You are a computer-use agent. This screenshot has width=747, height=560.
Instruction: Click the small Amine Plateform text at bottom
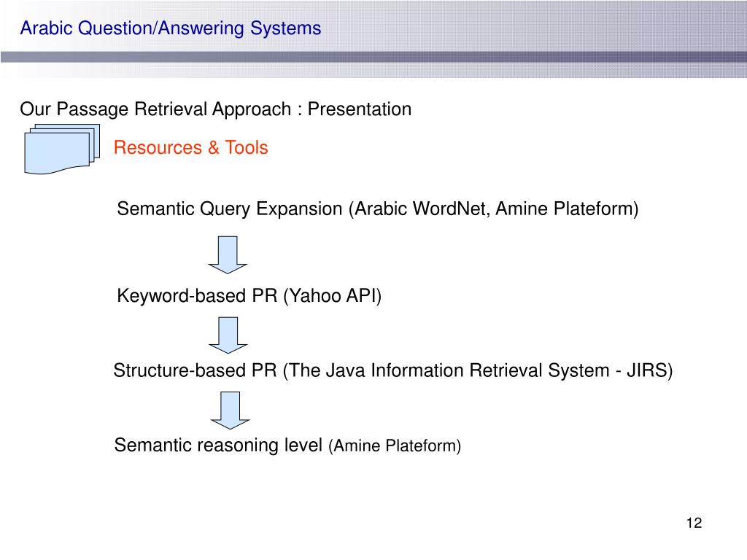[395, 446]
